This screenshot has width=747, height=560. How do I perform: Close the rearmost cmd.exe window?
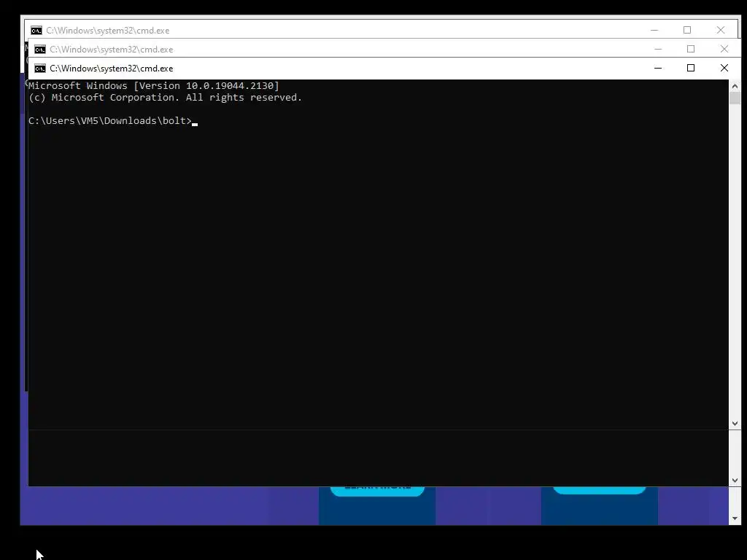720,30
